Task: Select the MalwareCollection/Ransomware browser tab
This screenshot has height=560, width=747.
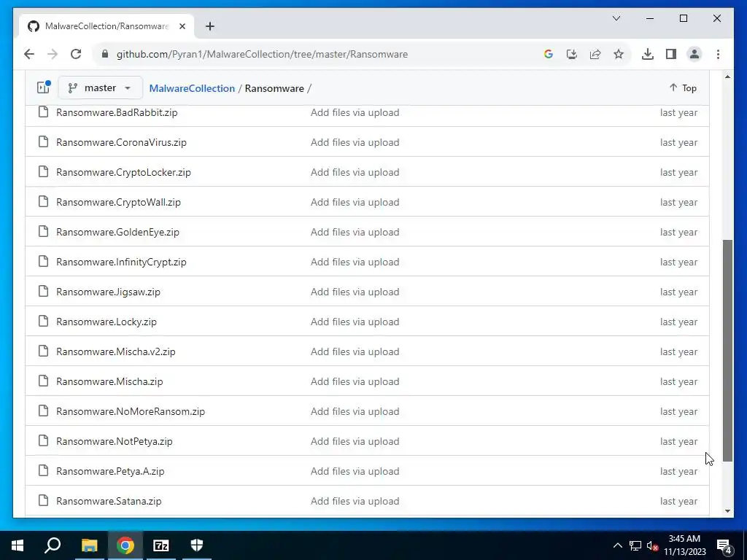Action: [x=107, y=26]
